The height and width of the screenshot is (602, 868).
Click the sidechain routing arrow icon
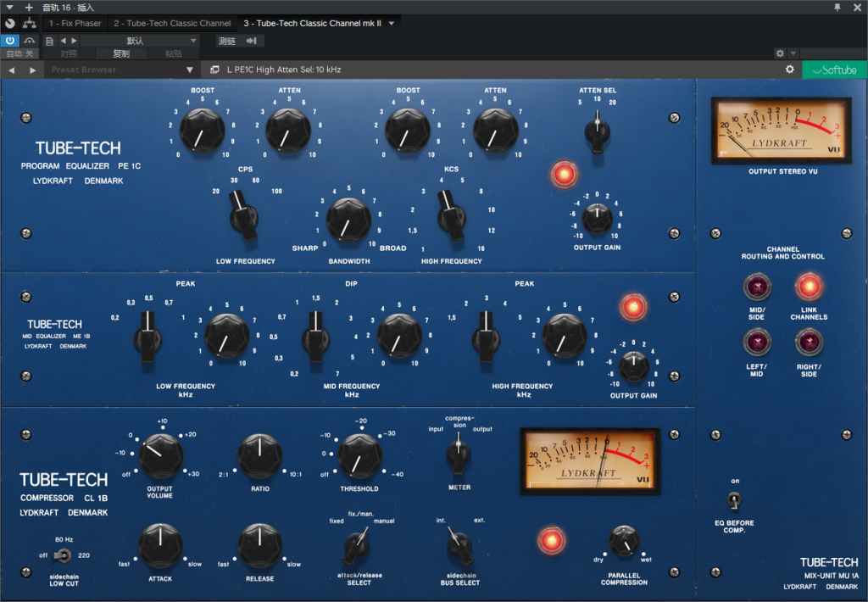(251, 41)
